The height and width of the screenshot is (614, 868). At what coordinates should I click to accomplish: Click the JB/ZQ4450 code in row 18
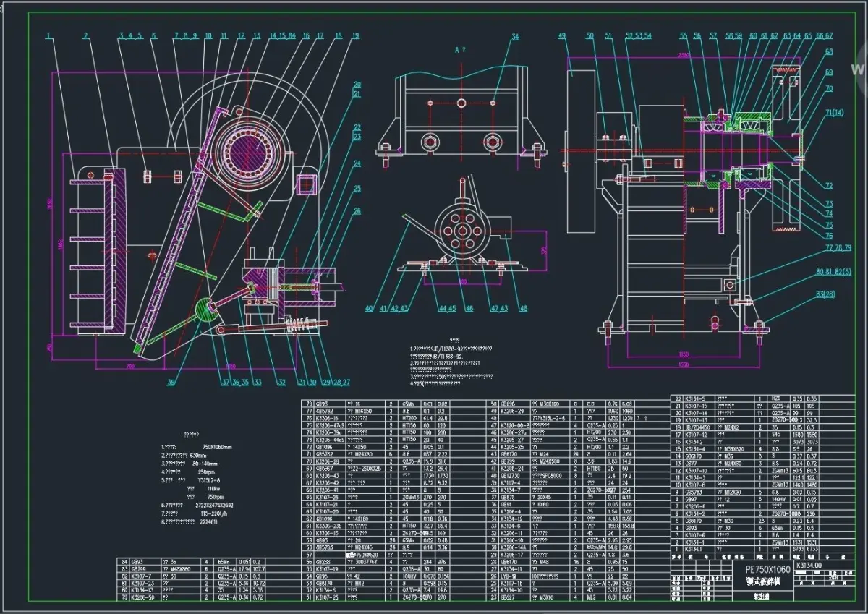coord(697,427)
